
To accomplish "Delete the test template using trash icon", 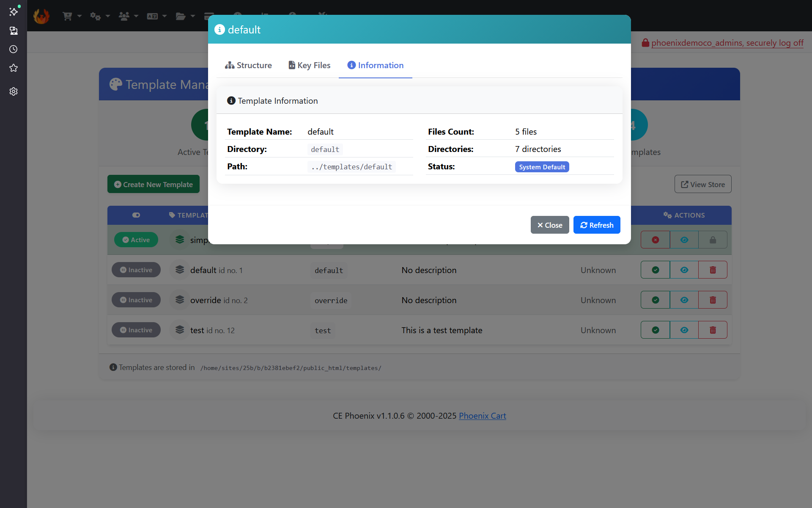I will pos(713,330).
